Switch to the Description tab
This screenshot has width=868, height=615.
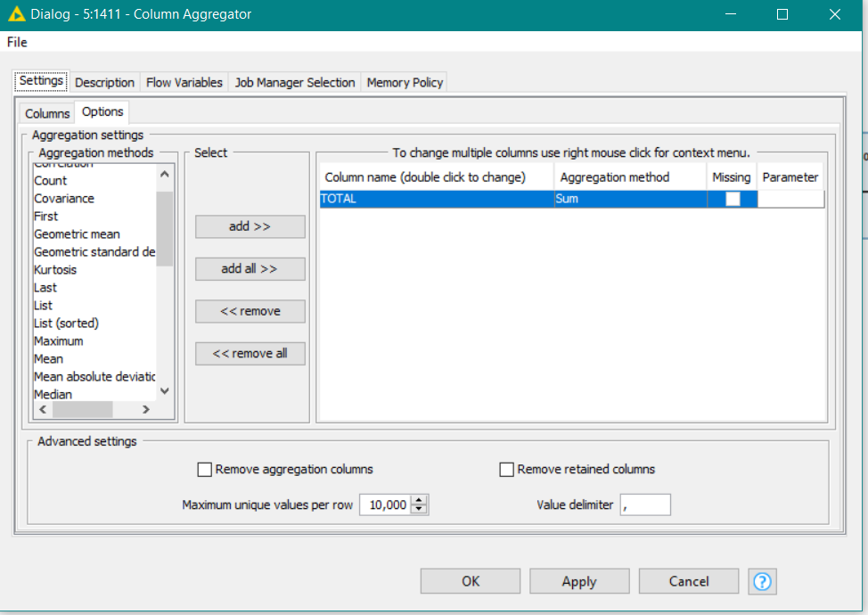pyautogui.click(x=104, y=82)
